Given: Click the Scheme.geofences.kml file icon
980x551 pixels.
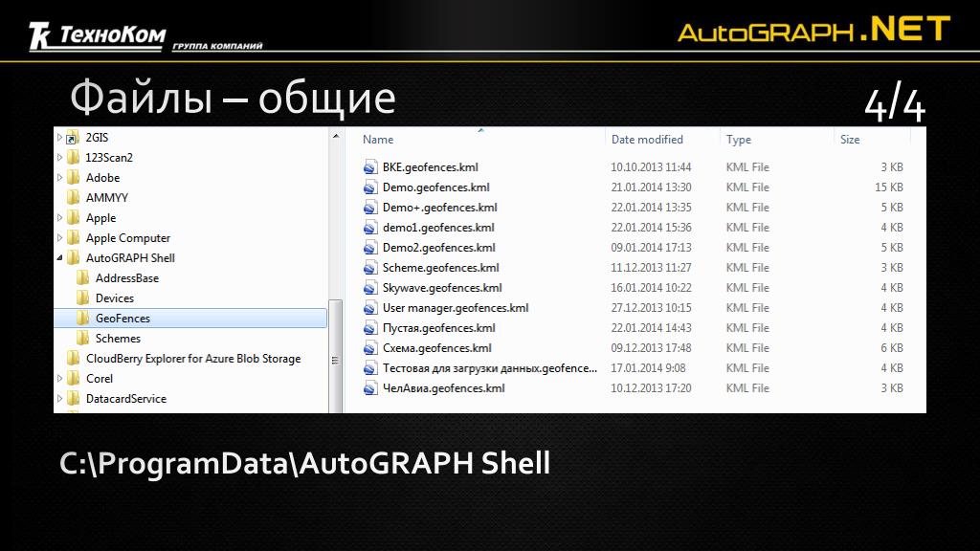Looking at the screenshot, I should click(x=370, y=268).
